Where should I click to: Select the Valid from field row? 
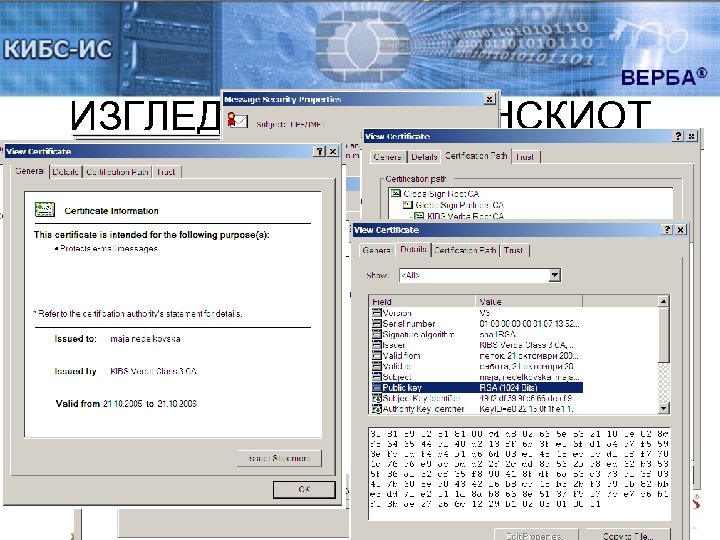[477, 355]
